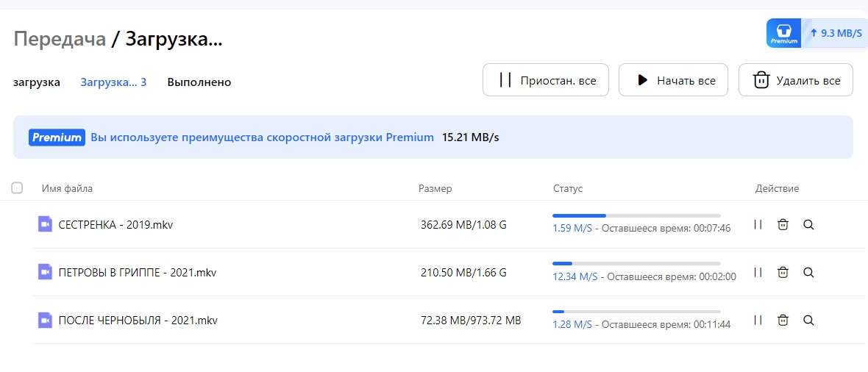Pause the ПОСЛЕ ЧЕРНОБЫЛЯ download

(758, 320)
